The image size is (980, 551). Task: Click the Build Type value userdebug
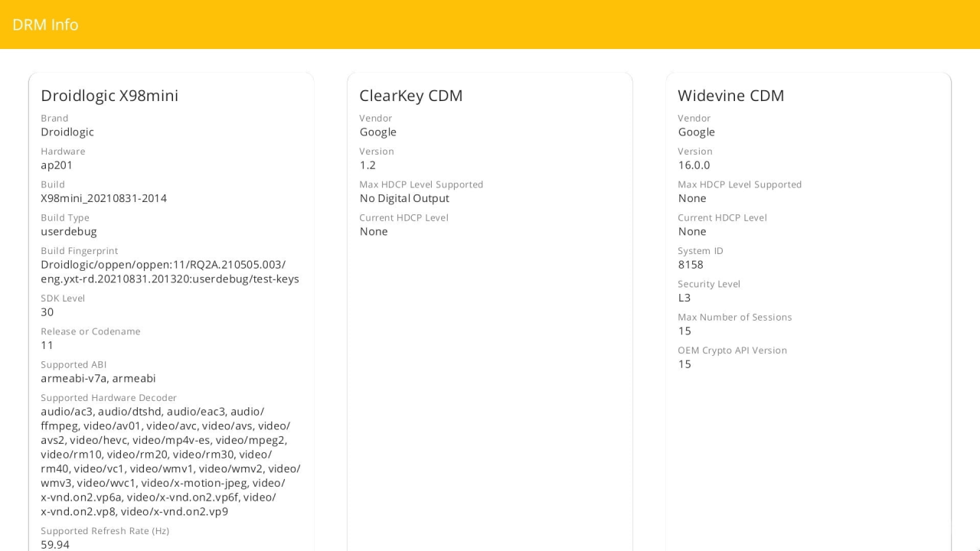click(69, 231)
